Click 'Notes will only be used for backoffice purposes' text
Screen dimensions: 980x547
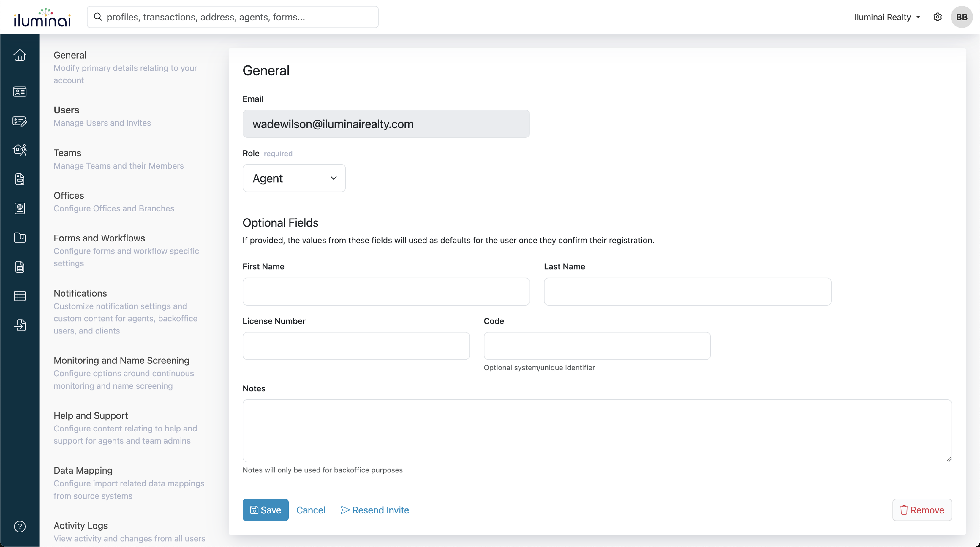pyautogui.click(x=323, y=470)
